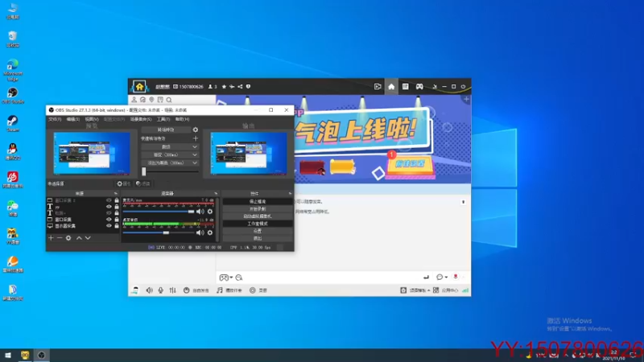Image resolution: width=644 pixels, height=362 pixels.
Task: Open settings gear for microphone audio channel
Action: pyautogui.click(x=210, y=212)
